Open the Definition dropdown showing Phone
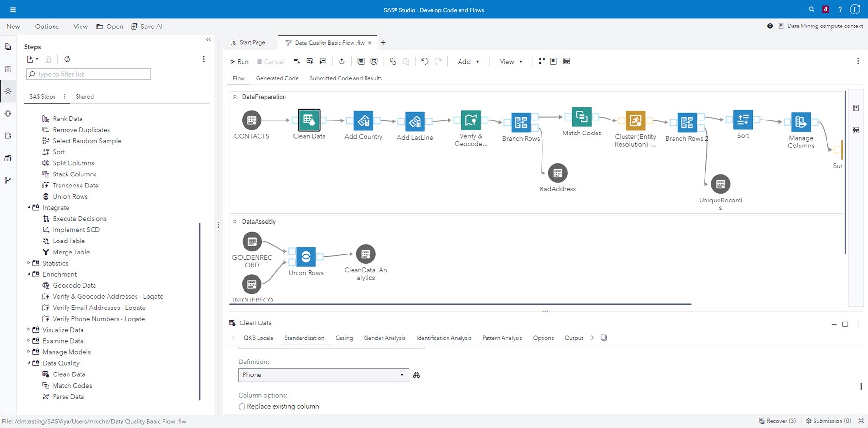The image size is (868, 428). click(x=324, y=375)
